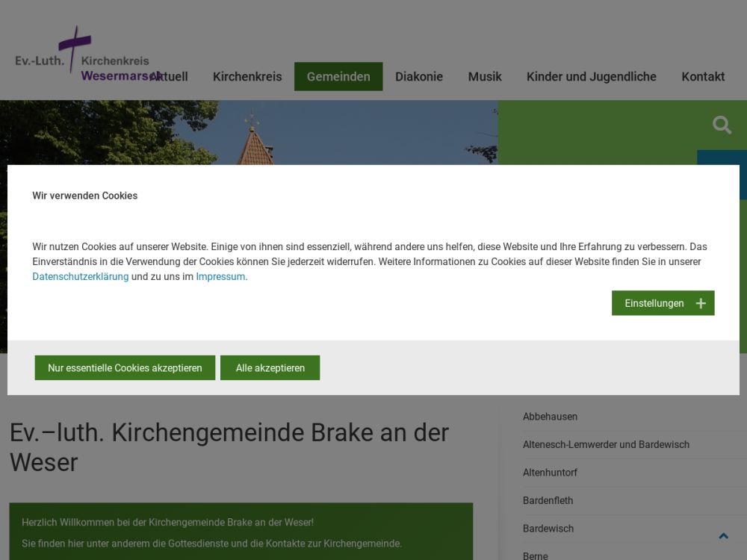Click the magnifying glass search icon
The height and width of the screenshot is (560, 747).
(x=722, y=125)
